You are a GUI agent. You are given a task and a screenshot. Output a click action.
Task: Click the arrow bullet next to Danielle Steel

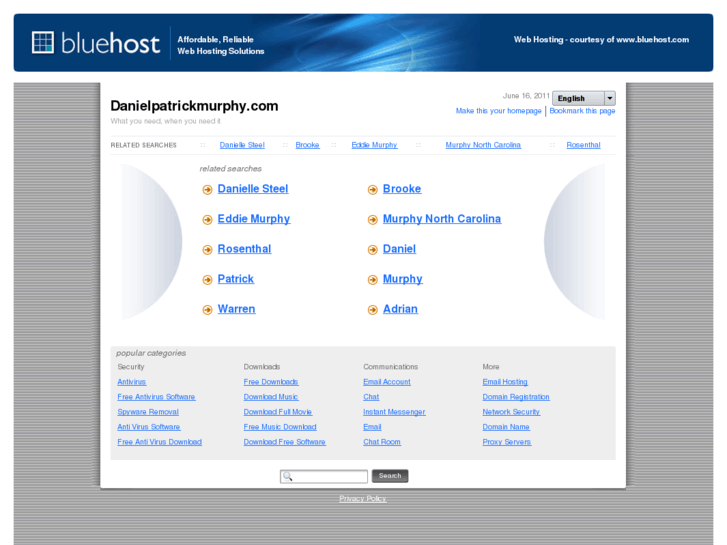pos(207,190)
